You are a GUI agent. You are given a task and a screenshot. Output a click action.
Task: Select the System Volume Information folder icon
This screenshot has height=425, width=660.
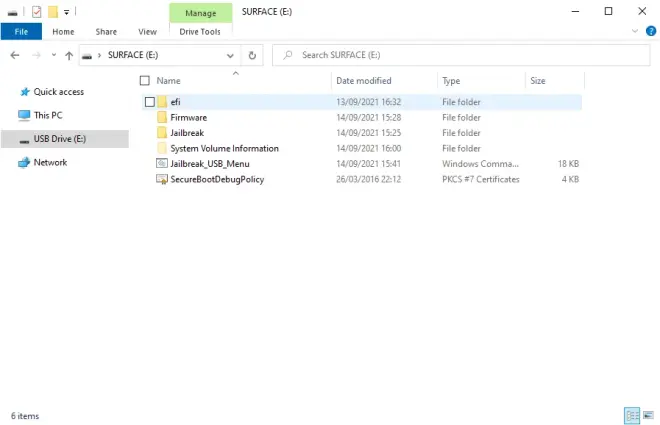162,148
